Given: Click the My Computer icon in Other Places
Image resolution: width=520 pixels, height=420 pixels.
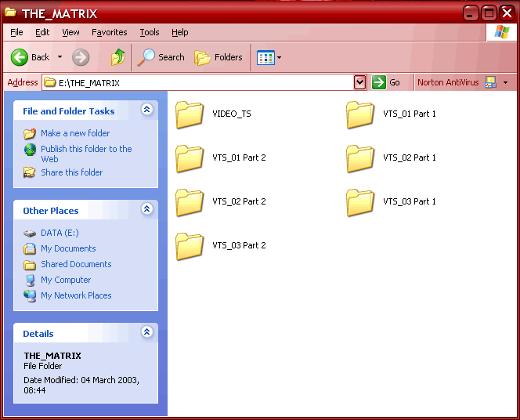Looking at the screenshot, I should click(30, 281).
